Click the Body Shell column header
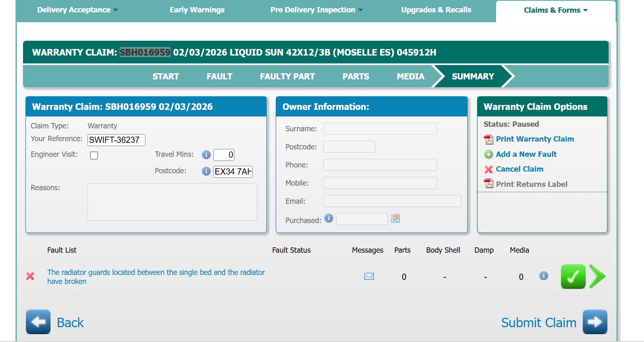 pos(443,250)
